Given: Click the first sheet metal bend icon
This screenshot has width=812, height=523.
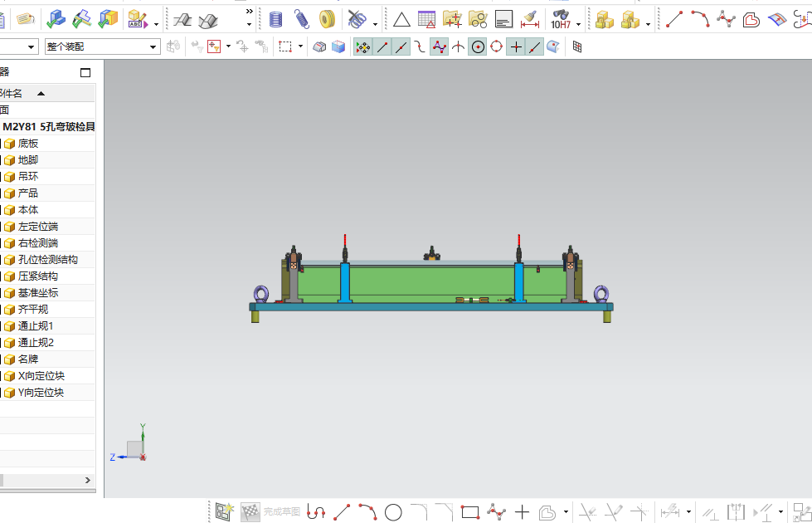Looking at the screenshot, I should click(x=182, y=20).
